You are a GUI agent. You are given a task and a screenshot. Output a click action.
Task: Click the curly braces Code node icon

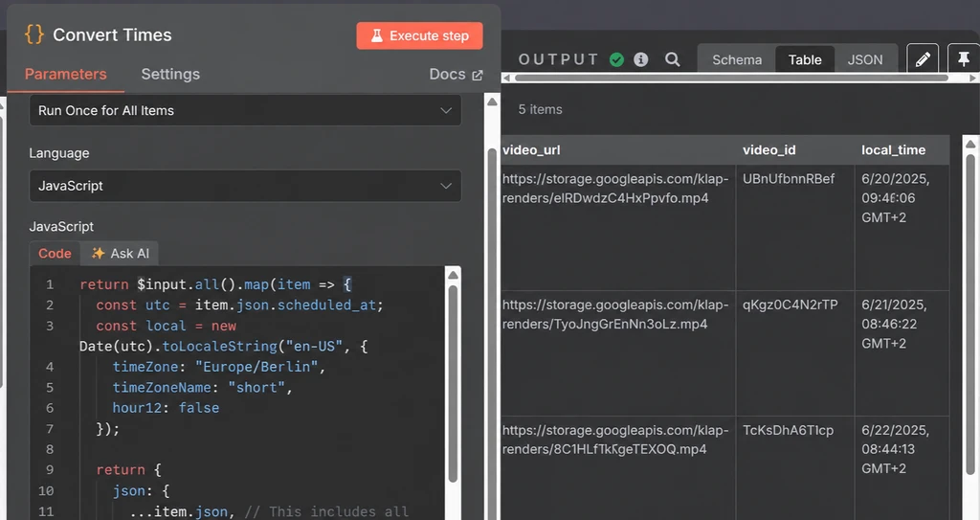pyautogui.click(x=33, y=34)
